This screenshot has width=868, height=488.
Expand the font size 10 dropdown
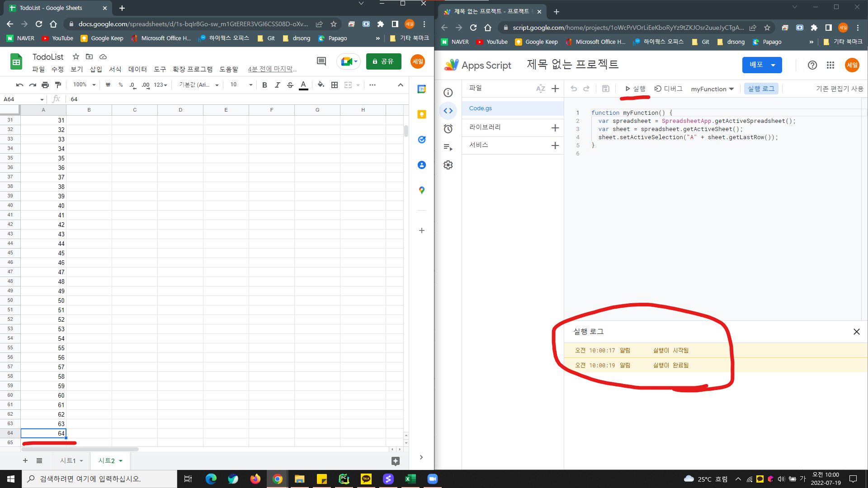click(241, 84)
